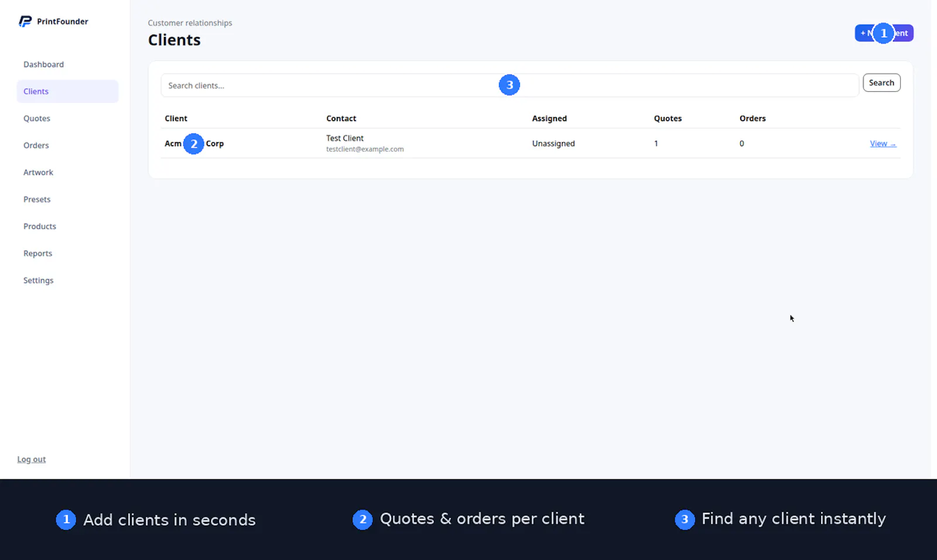Click the New Client button
The height and width of the screenshot is (560, 937).
pyautogui.click(x=884, y=33)
